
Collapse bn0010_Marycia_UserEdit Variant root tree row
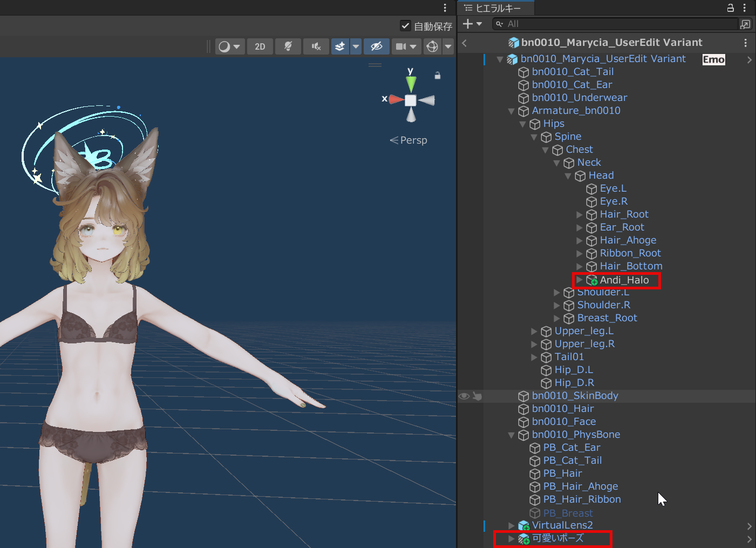pos(500,59)
